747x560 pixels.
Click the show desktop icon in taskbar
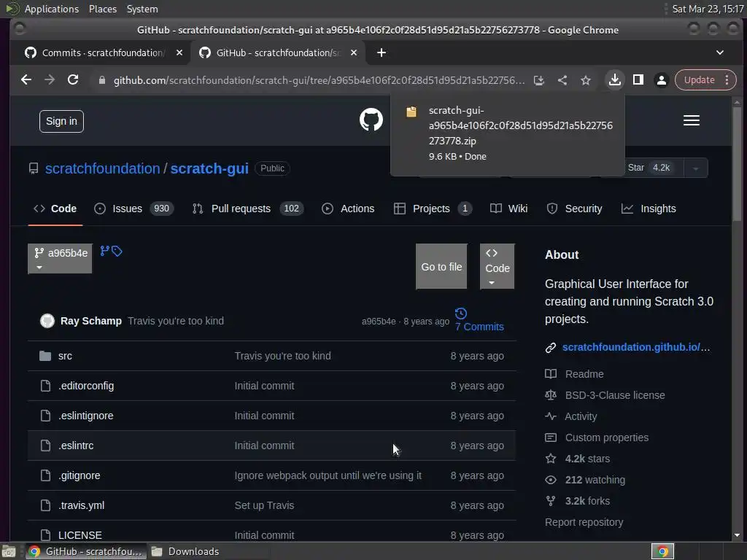pos(9,551)
